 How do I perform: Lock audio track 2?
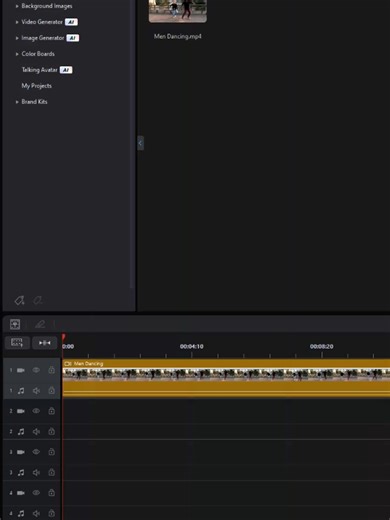51,432
